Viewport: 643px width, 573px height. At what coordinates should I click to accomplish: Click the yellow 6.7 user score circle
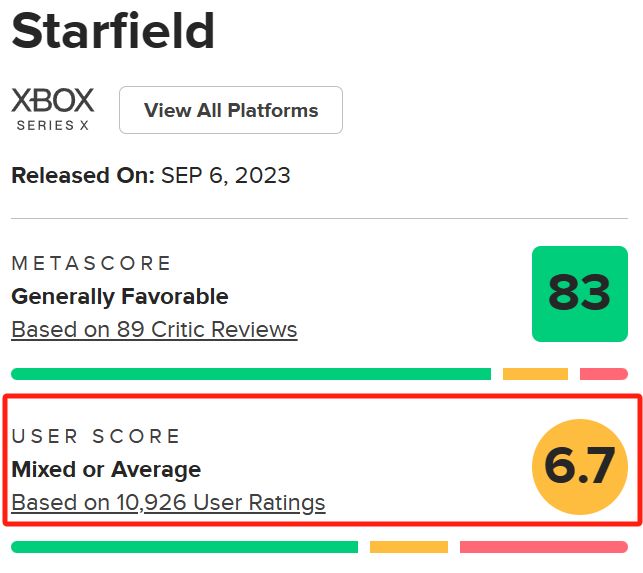(580, 467)
